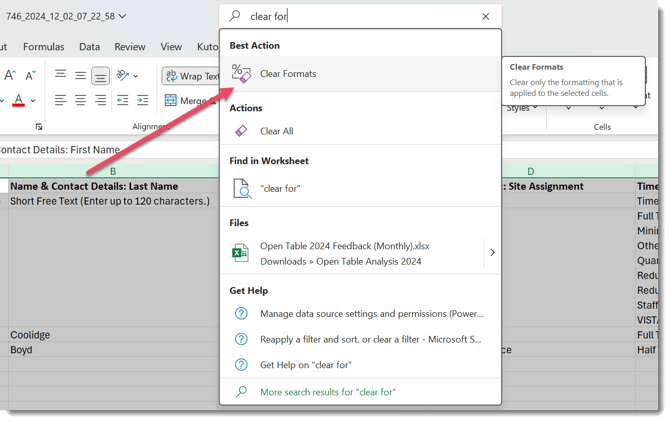Toggle center horizontal alignment

point(81,100)
